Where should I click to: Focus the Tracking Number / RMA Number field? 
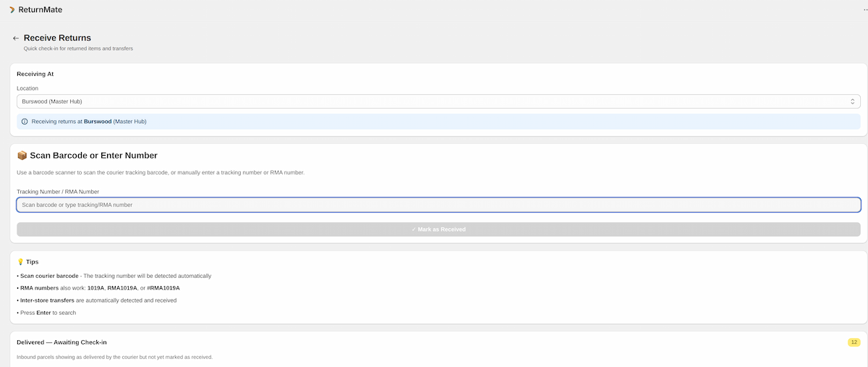click(438, 205)
